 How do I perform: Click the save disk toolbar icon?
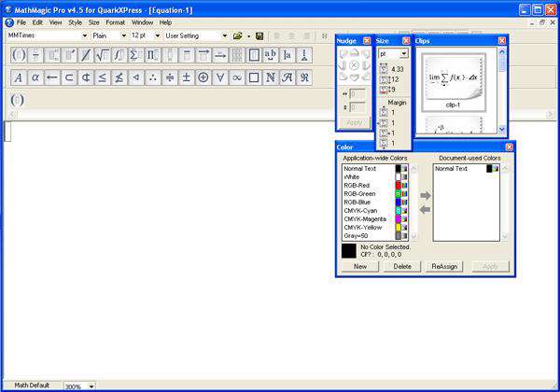[x=259, y=36]
